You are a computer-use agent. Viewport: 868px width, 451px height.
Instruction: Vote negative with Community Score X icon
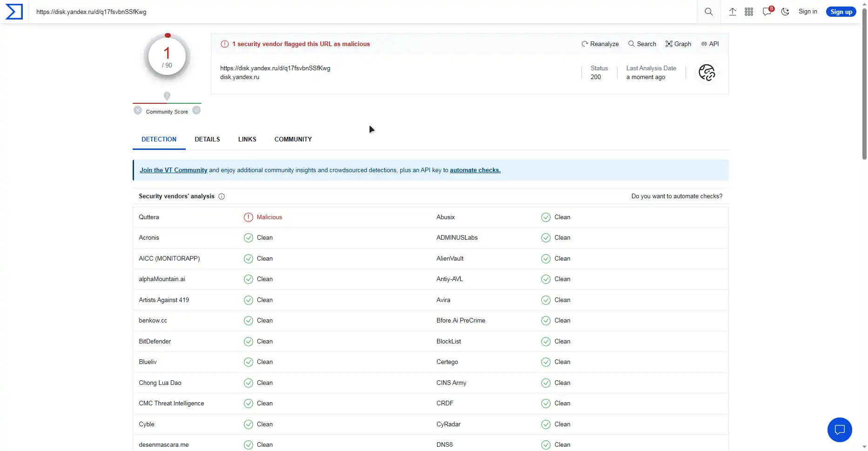(138, 110)
